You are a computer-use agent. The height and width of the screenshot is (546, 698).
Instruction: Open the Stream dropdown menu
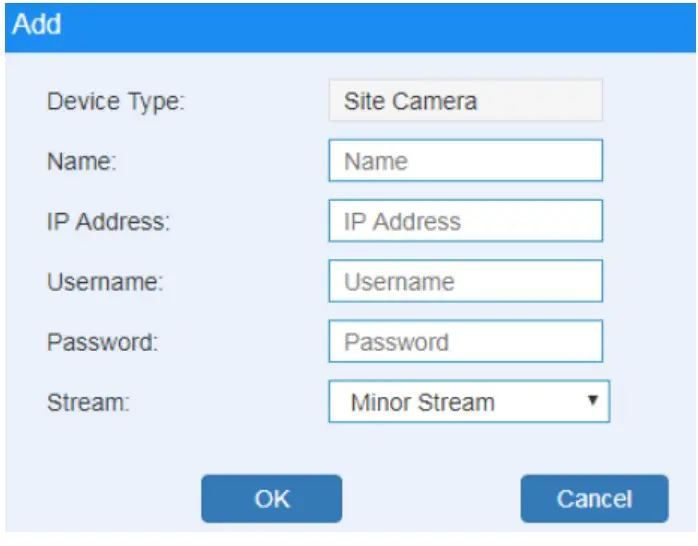[x=468, y=403]
